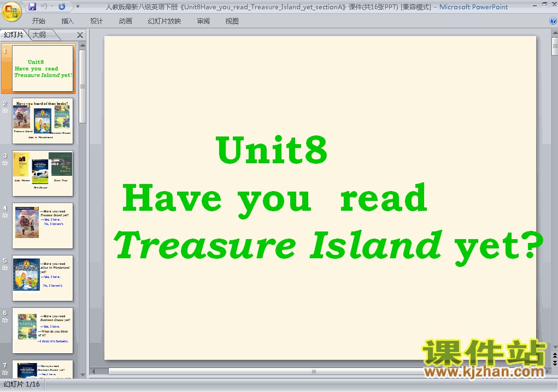Screen dimensions: 558x392
Task: Select slide 5 thumbnail Alice in Wonderland
Action: 43,278
